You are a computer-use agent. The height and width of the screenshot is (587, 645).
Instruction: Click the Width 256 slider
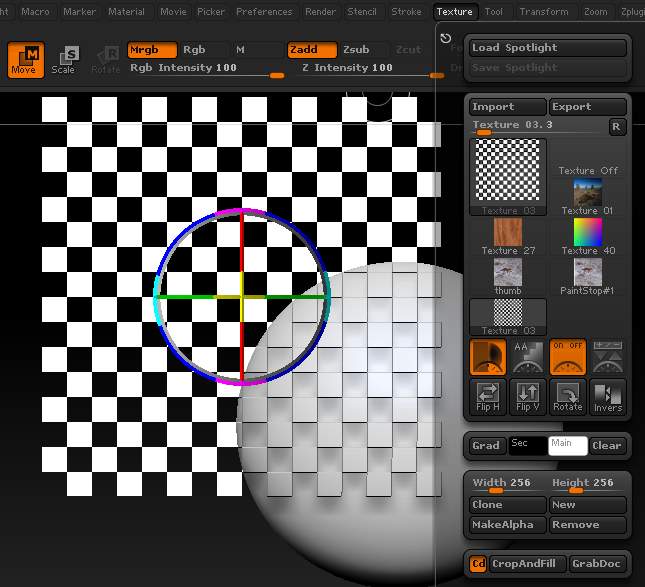(508, 485)
